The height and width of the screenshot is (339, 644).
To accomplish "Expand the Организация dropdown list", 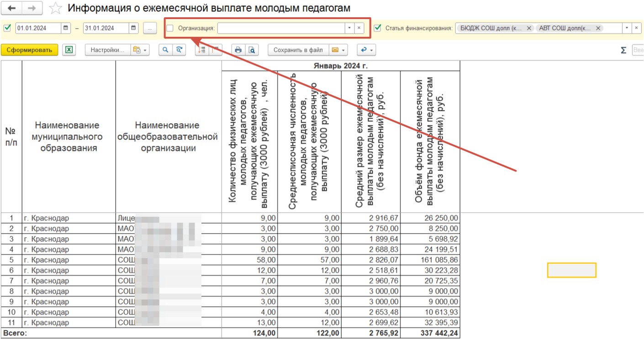I will [349, 28].
